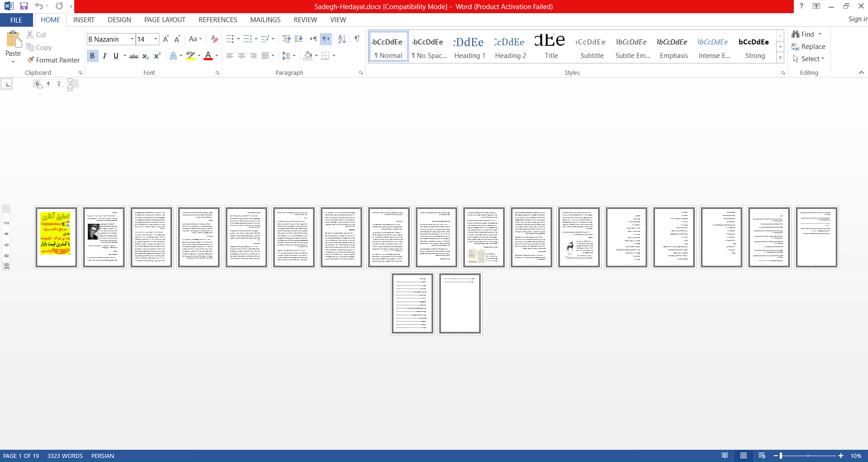The height and width of the screenshot is (462, 868).
Task: Switch to Web Layout view
Action: tap(762, 456)
